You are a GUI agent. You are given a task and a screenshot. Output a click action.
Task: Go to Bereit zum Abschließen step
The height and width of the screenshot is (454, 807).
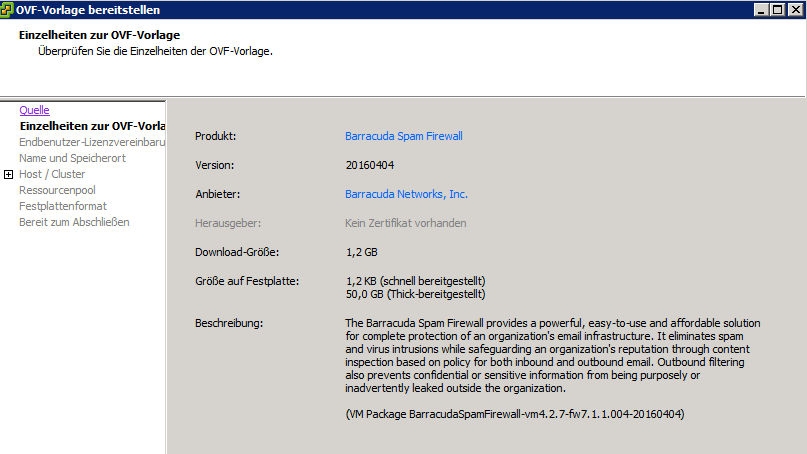[74, 222]
